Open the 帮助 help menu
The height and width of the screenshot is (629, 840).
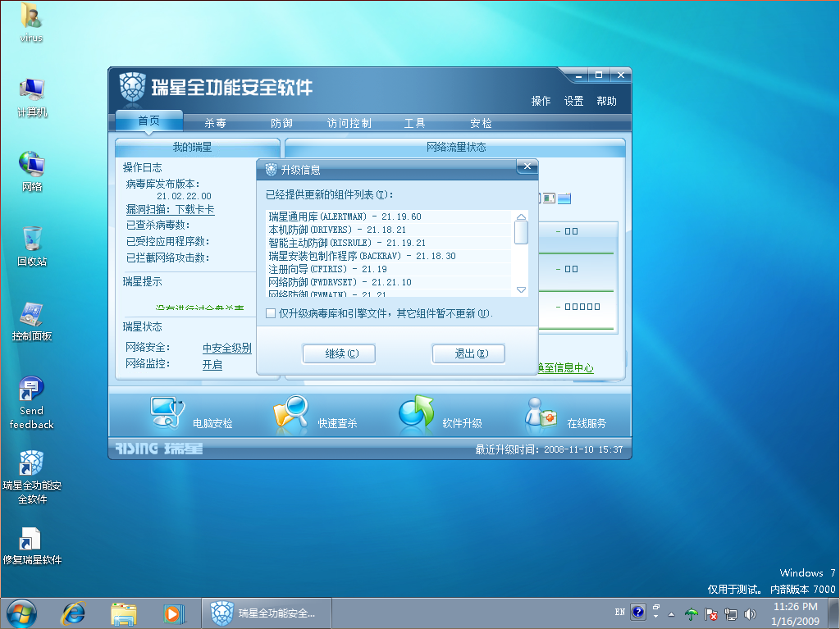pyautogui.click(x=606, y=101)
